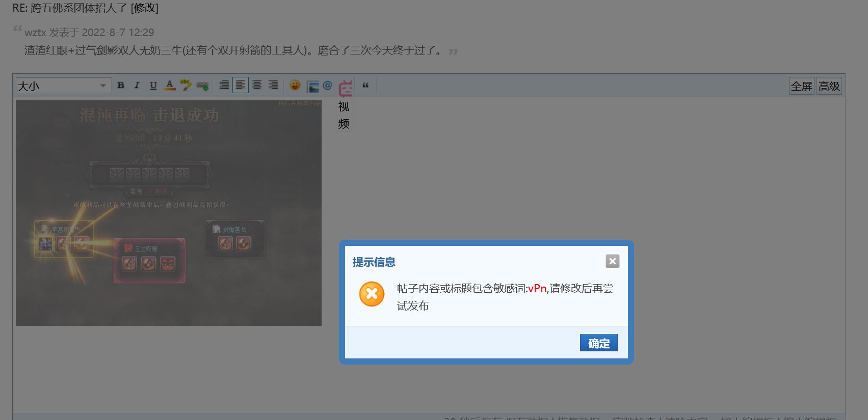Select the embedded game screenshot in the editor
Screen dimensions: 868x420
pyautogui.click(x=169, y=213)
